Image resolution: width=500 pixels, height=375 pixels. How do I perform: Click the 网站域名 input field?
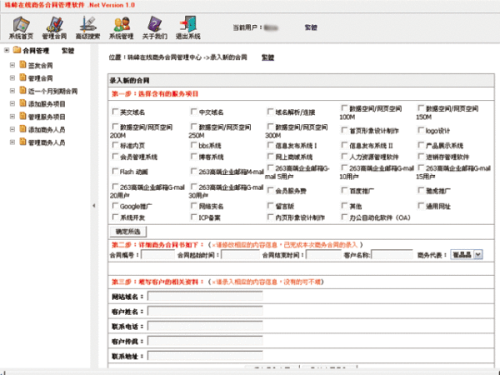(x=205, y=296)
